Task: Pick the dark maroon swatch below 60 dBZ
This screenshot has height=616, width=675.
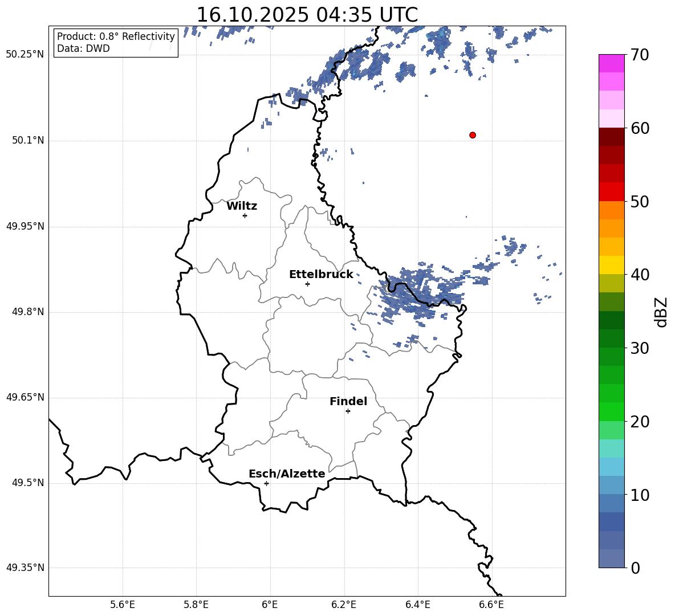Action: click(x=612, y=137)
